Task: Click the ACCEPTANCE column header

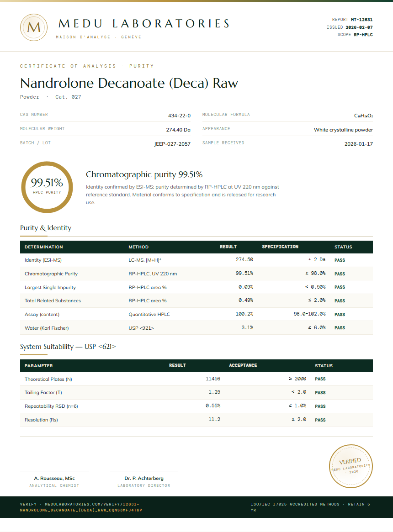Action: click(243, 365)
